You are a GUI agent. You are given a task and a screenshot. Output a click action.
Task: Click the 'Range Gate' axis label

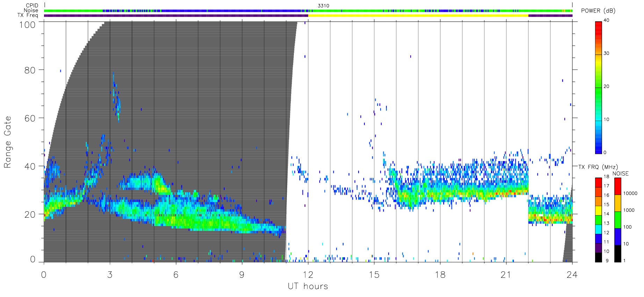pyautogui.click(x=8, y=142)
